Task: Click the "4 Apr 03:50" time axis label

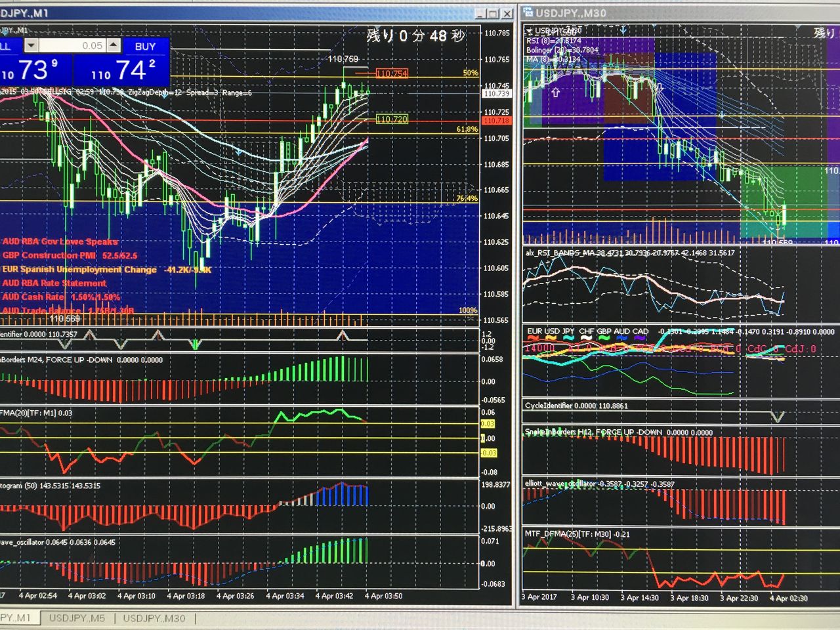Action: click(x=384, y=597)
